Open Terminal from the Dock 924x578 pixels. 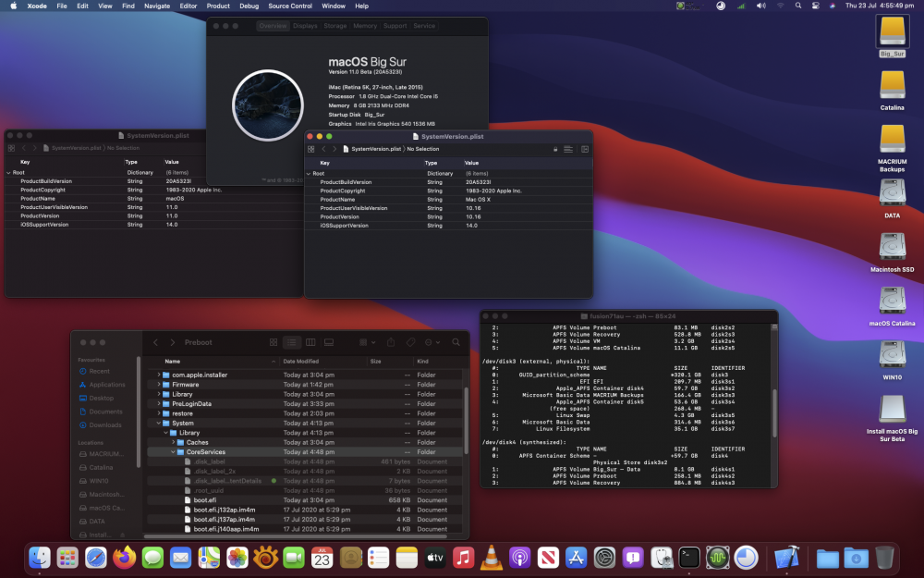689,558
